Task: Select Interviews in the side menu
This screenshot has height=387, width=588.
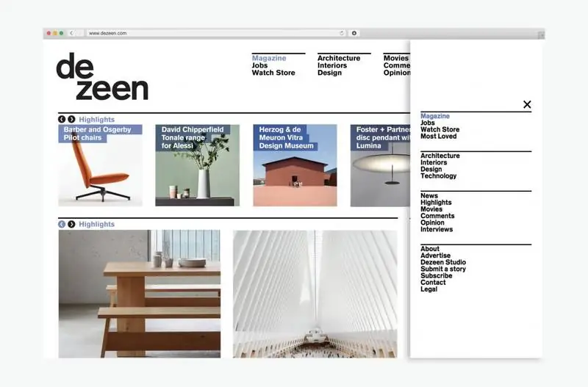Action: (437, 229)
